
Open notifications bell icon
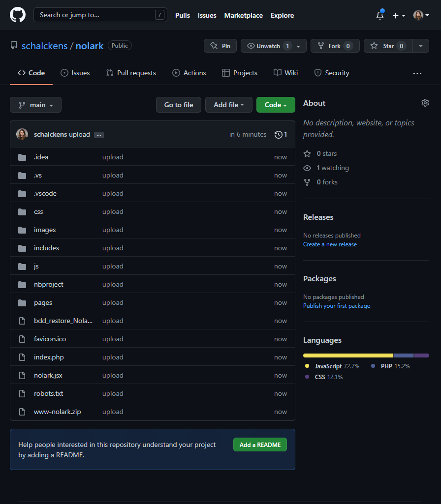pyautogui.click(x=380, y=15)
